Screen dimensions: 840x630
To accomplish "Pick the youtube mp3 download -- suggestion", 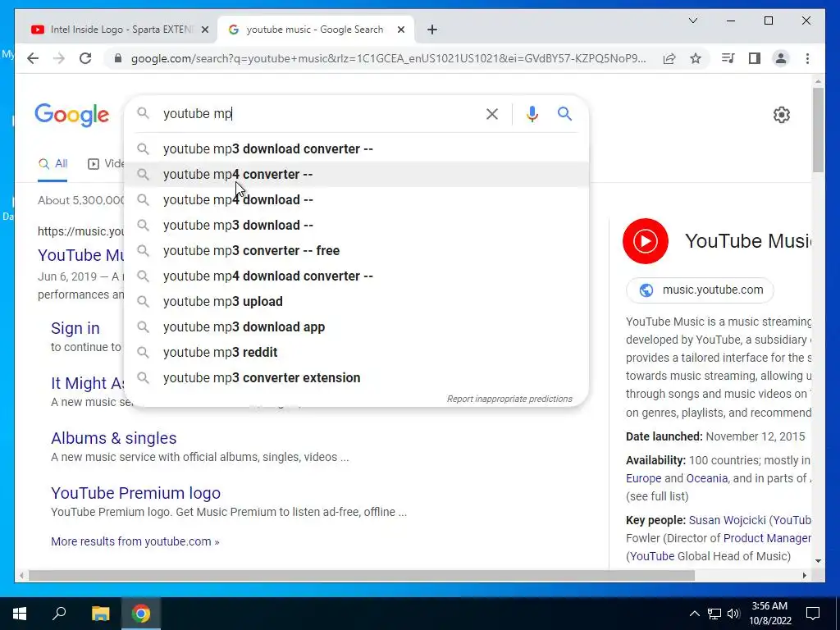I will pos(356,225).
